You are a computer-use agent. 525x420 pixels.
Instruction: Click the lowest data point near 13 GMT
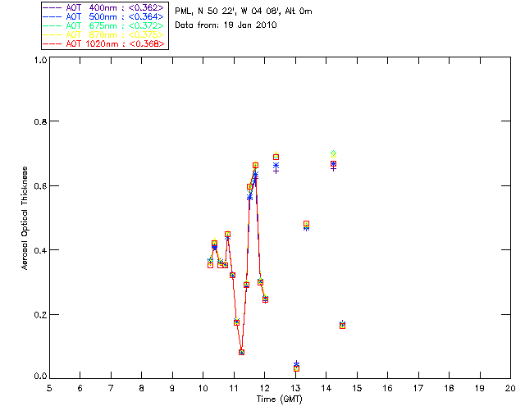point(296,368)
